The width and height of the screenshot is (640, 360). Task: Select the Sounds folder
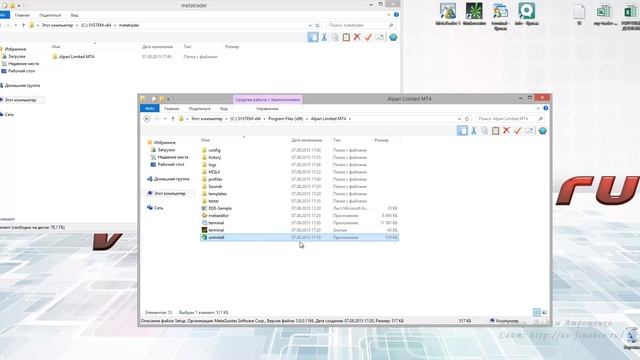215,187
